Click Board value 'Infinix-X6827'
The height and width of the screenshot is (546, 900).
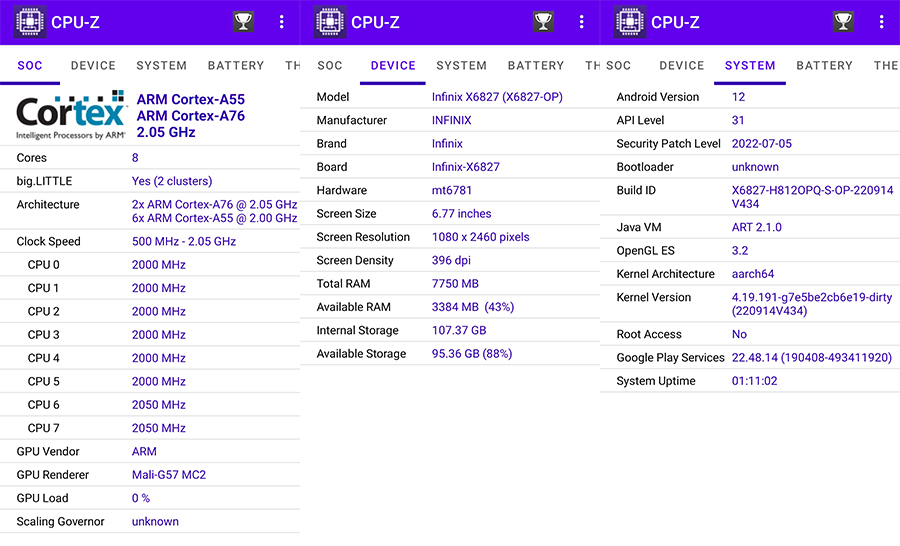point(465,167)
